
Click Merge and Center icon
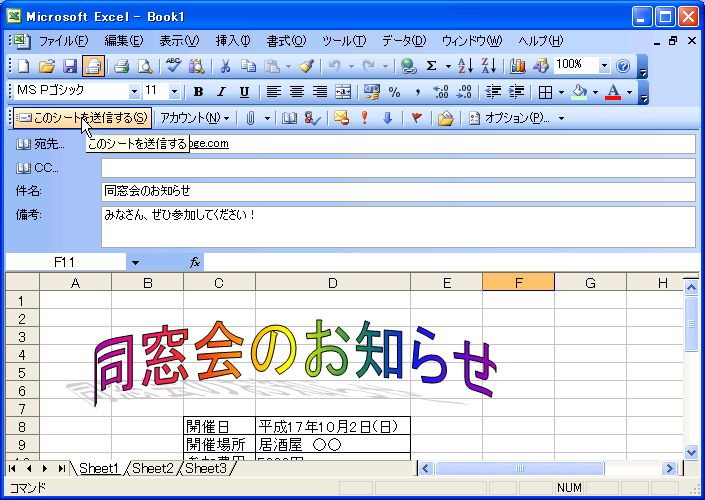343,92
